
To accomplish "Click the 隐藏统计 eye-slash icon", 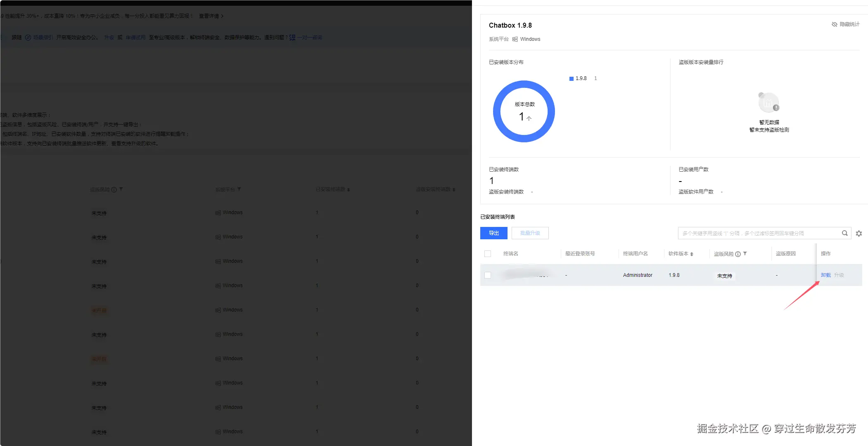I will (834, 24).
